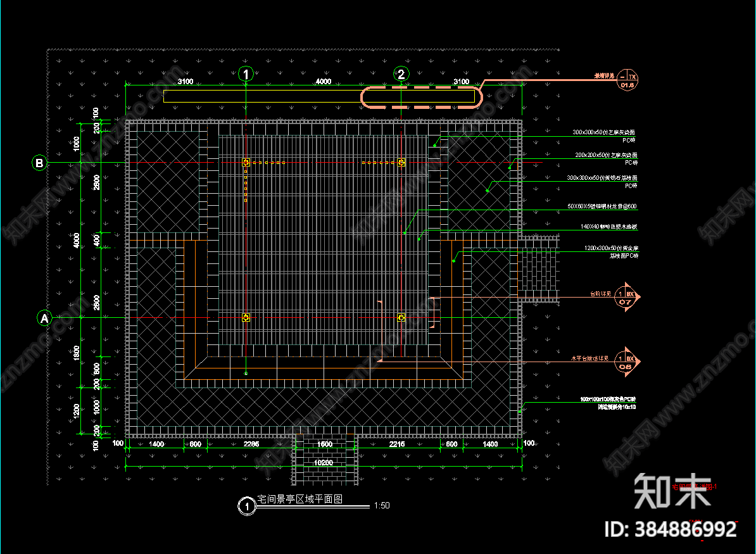Select the vertical 1800 dimension on the left
The image size is (756, 554).
click(76, 353)
